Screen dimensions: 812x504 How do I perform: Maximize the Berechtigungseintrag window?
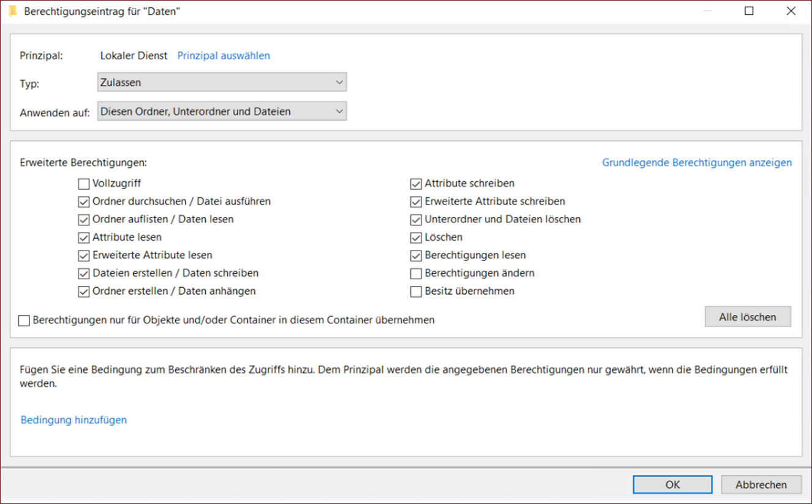748,11
